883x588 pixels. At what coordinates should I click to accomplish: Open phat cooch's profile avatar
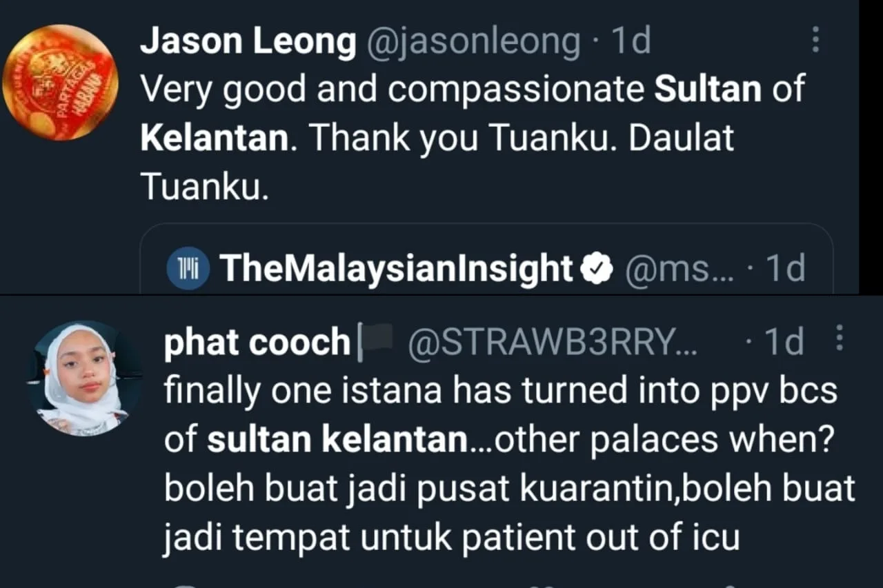(83, 378)
